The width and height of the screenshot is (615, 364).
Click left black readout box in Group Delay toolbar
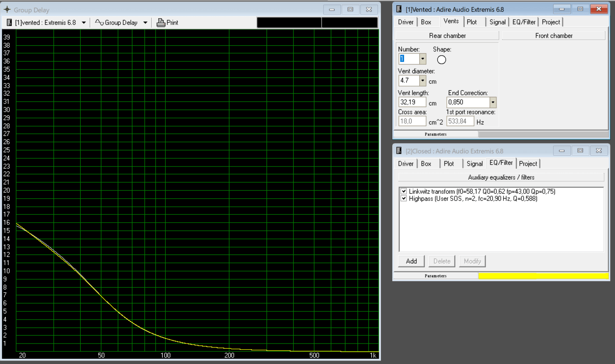tap(289, 23)
